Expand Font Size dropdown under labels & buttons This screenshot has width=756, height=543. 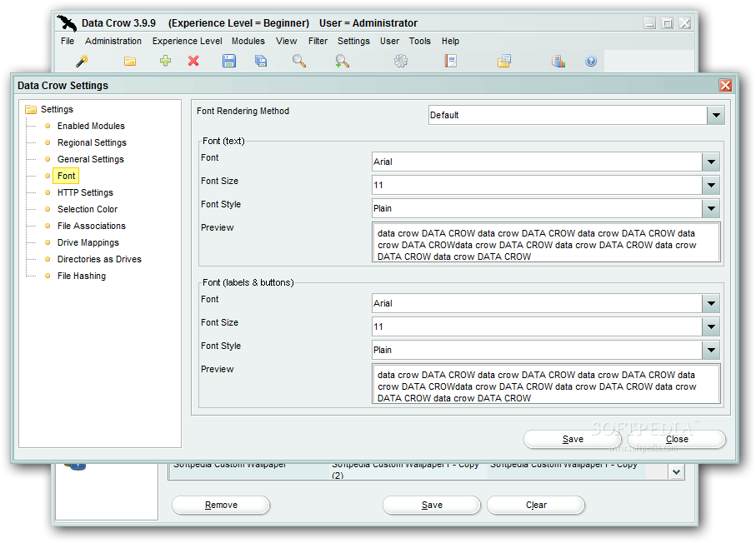(711, 326)
